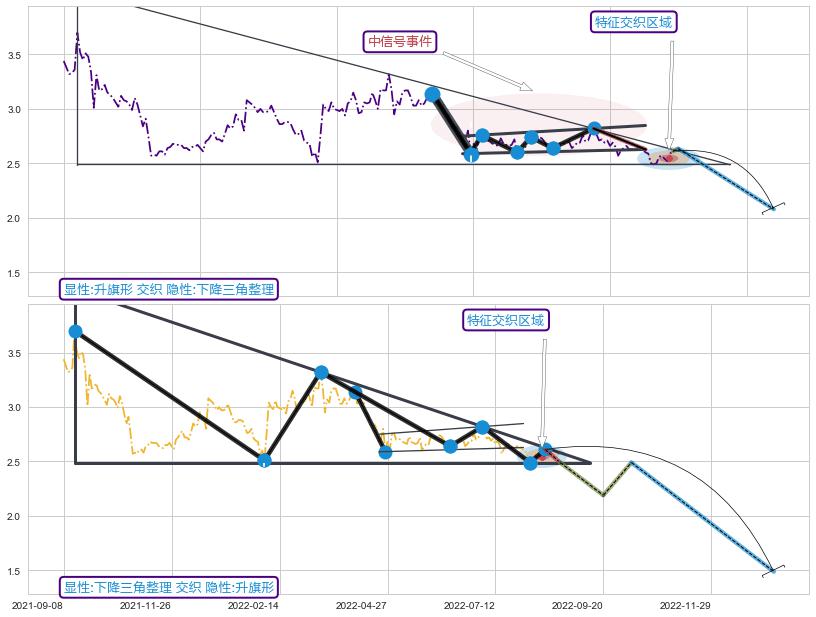Click the top chart's "特征交织区域" label
This screenshot has width=816, height=617.
(x=634, y=22)
